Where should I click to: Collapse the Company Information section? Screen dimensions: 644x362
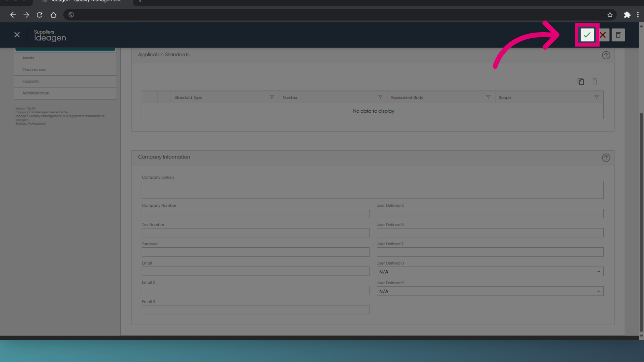coord(606,158)
